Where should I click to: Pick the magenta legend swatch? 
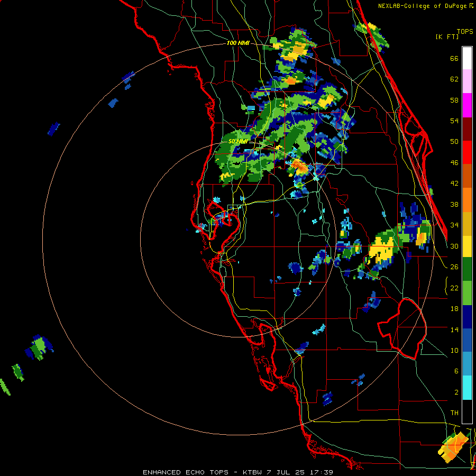pos(467,105)
